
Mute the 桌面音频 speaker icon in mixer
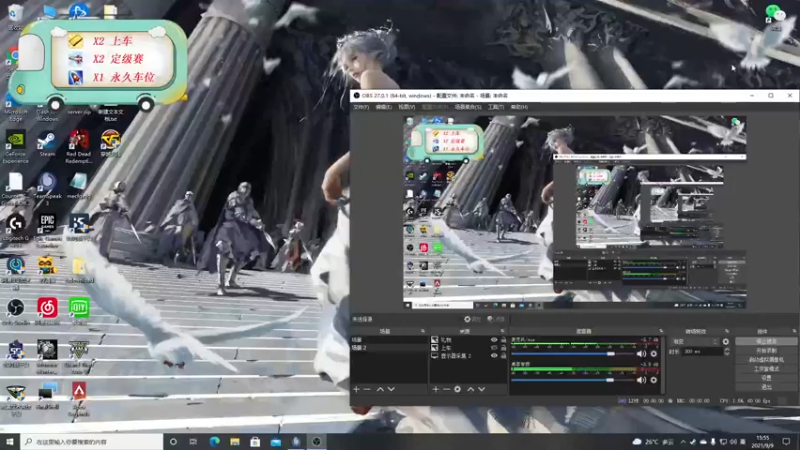click(x=641, y=380)
